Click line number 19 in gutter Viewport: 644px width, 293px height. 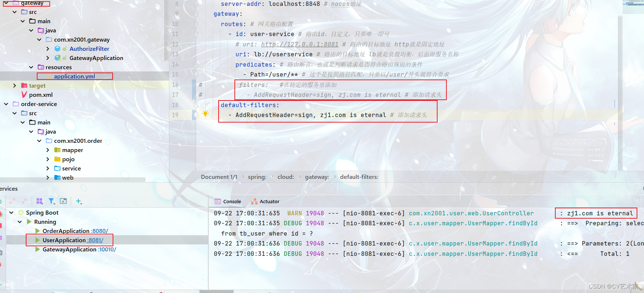coord(175,115)
